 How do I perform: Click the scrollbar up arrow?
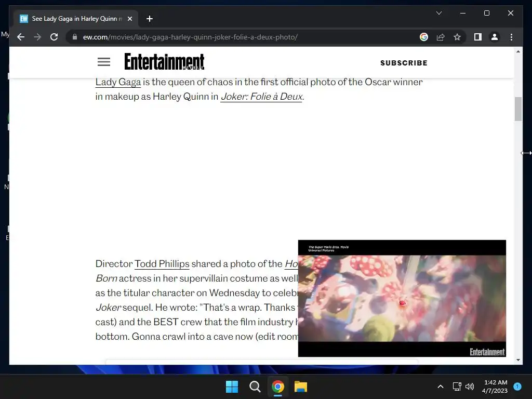tap(518, 51)
